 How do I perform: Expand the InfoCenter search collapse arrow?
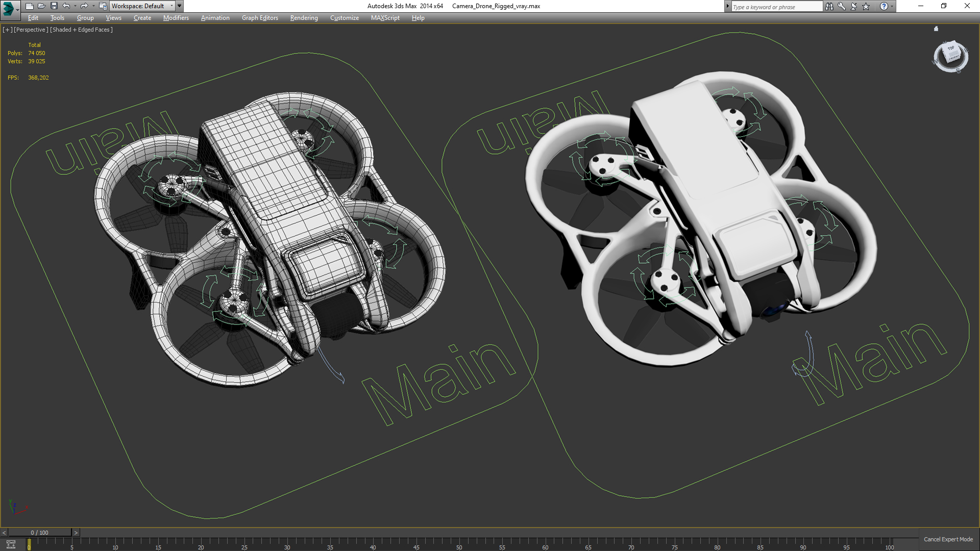(727, 6)
